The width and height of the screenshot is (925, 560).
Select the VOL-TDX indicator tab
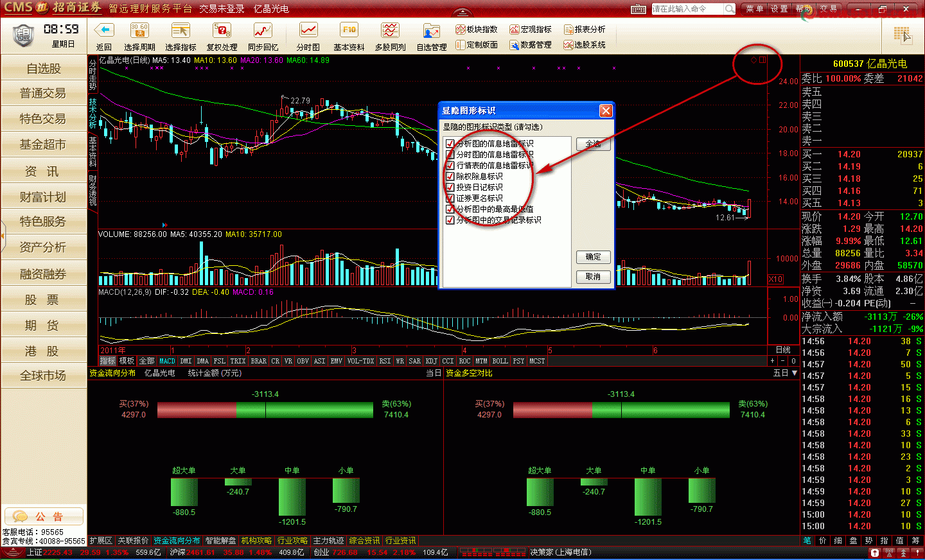point(360,361)
